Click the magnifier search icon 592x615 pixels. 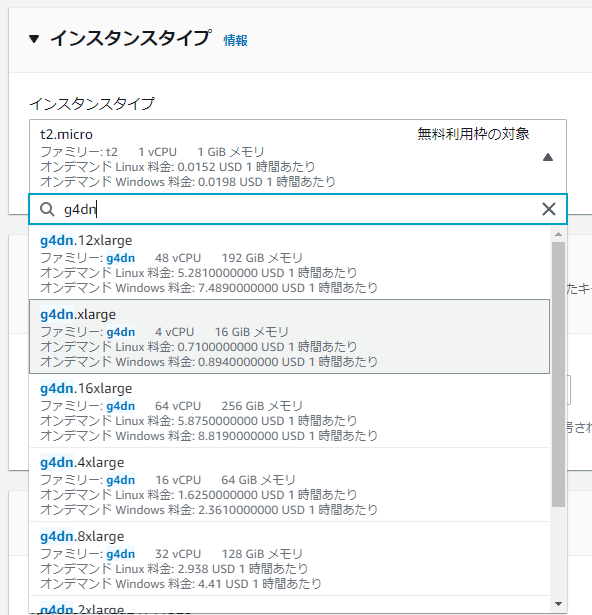pyautogui.click(x=47, y=209)
